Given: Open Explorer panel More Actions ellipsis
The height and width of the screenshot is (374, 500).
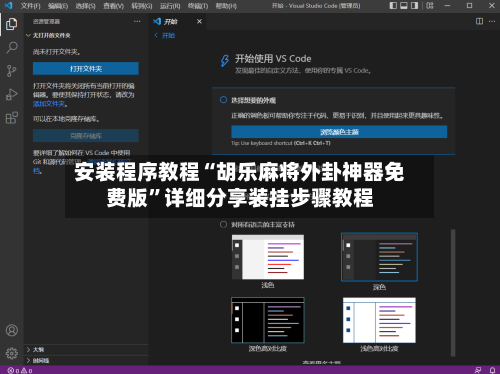Looking at the screenshot, I should [x=137, y=21].
